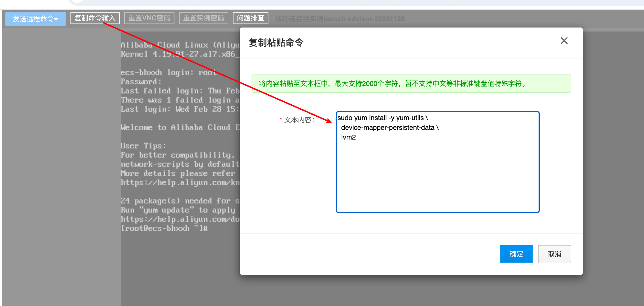The image size is (644, 306).
Task: Click the 复制粘贴命令 dialog title
Action: click(x=276, y=43)
